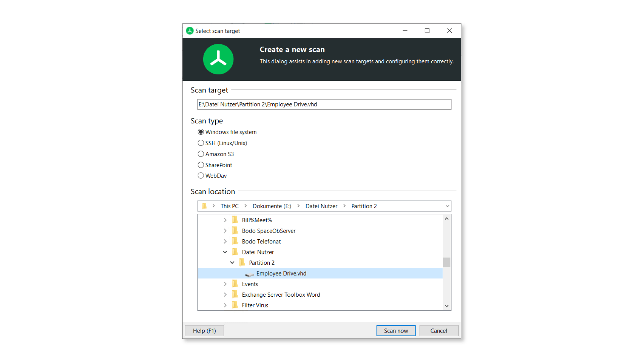Click the Bodo Telefonat folder icon
The width and height of the screenshot is (644, 362).
click(x=235, y=241)
